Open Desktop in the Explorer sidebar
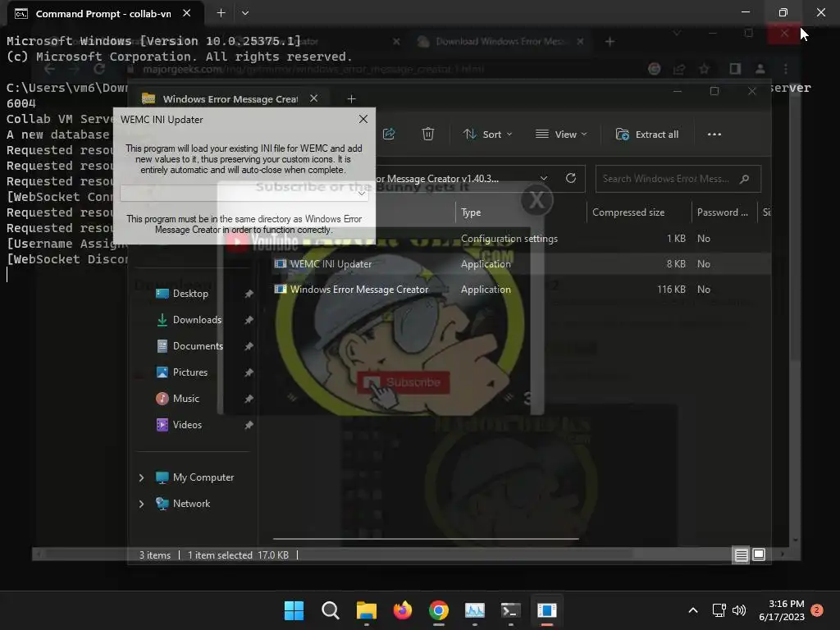The width and height of the screenshot is (840, 630). [190, 294]
